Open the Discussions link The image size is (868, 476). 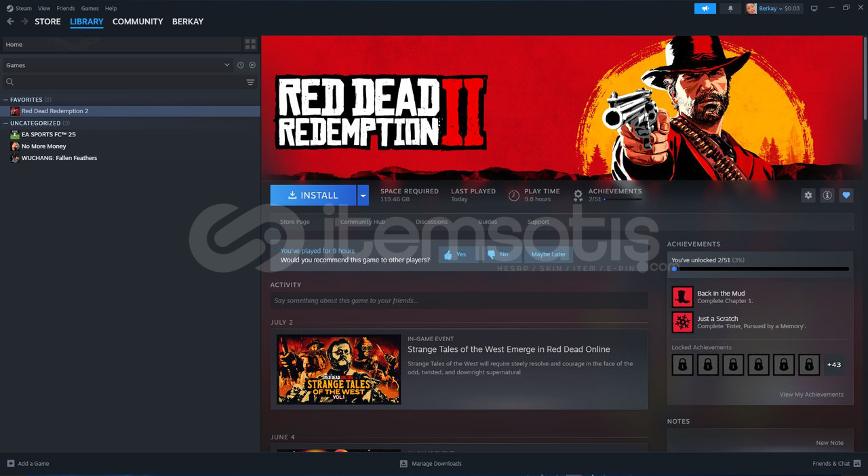(431, 222)
